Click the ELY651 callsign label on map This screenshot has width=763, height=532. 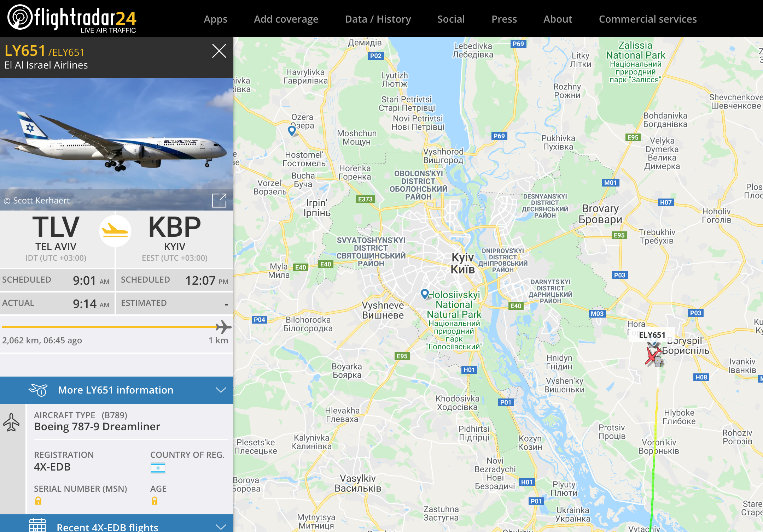coord(652,335)
